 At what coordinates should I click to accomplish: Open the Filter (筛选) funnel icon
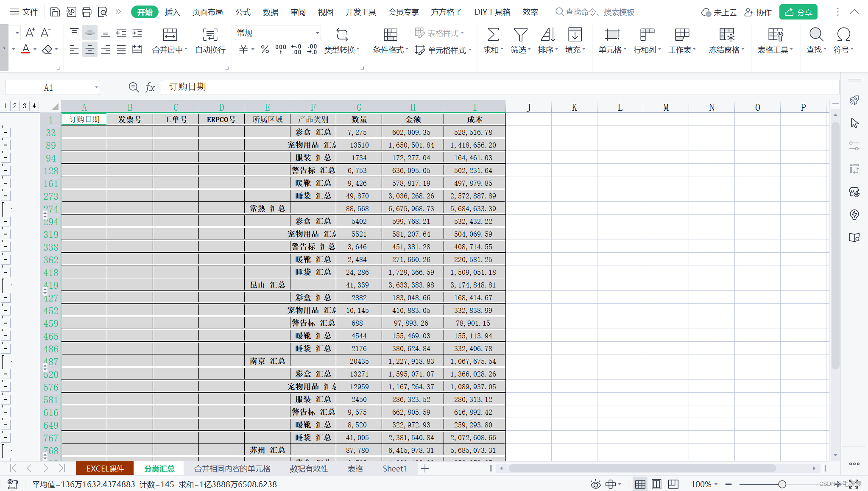pos(520,35)
